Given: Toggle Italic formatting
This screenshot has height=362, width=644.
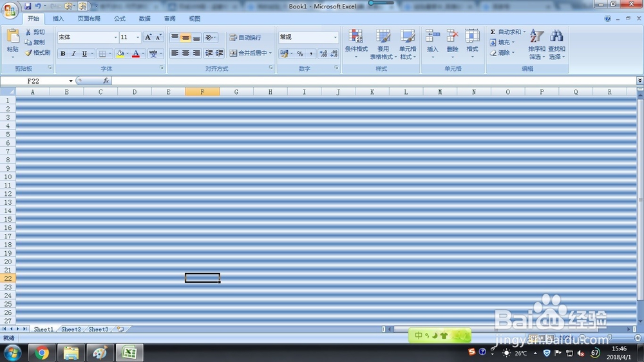Looking at the screenshot, I should pyautogui.click(x=73, y=53).
